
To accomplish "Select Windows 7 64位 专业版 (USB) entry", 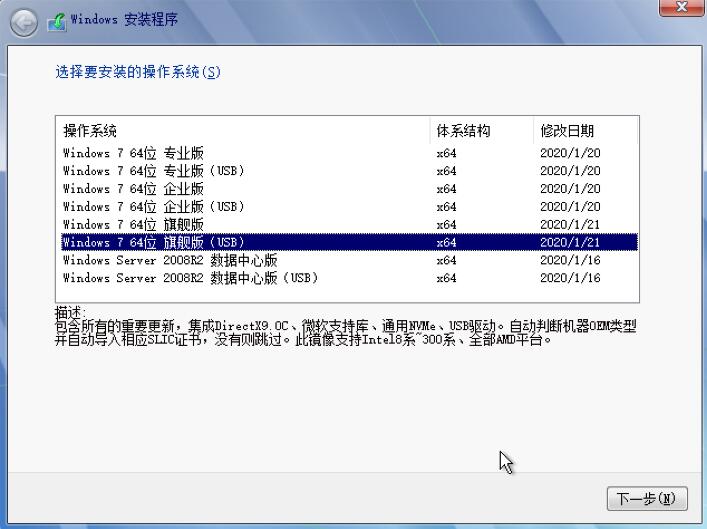I will [153, 171].
